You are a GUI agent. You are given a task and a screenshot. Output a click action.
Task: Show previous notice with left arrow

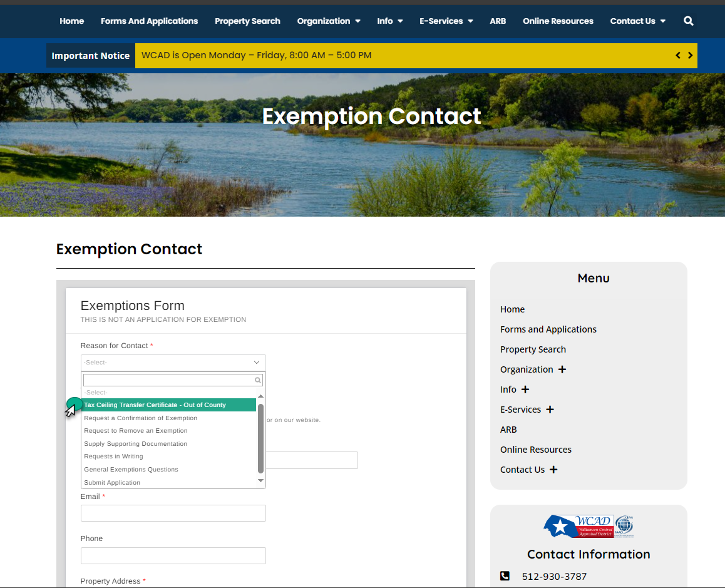click(677, 56)
